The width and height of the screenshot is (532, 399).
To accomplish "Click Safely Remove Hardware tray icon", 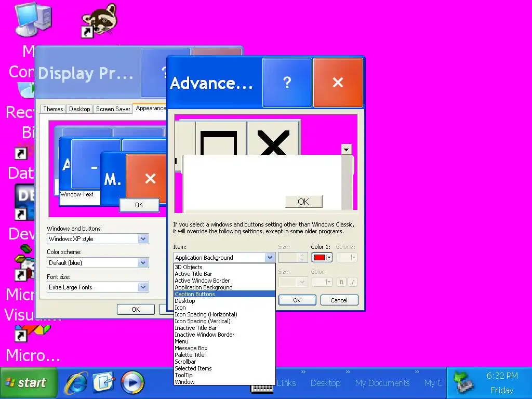I will coord(464,382).
